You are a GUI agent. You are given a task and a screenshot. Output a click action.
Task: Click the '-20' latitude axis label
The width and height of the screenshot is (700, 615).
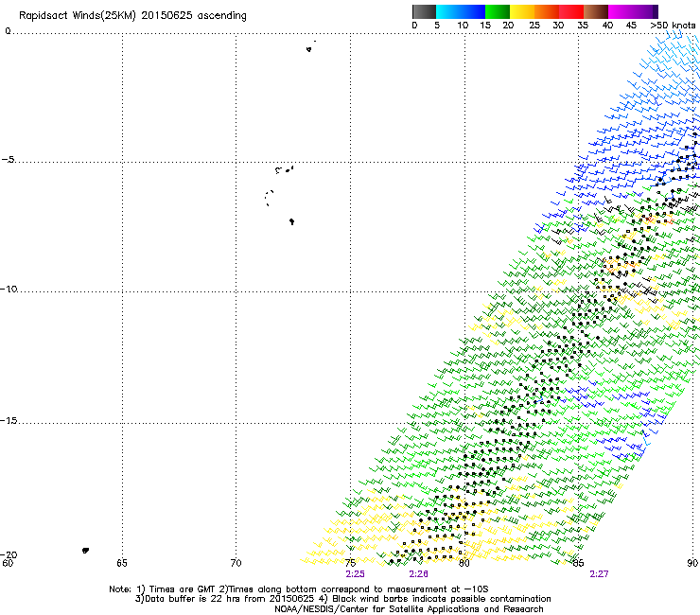(9, 554)
